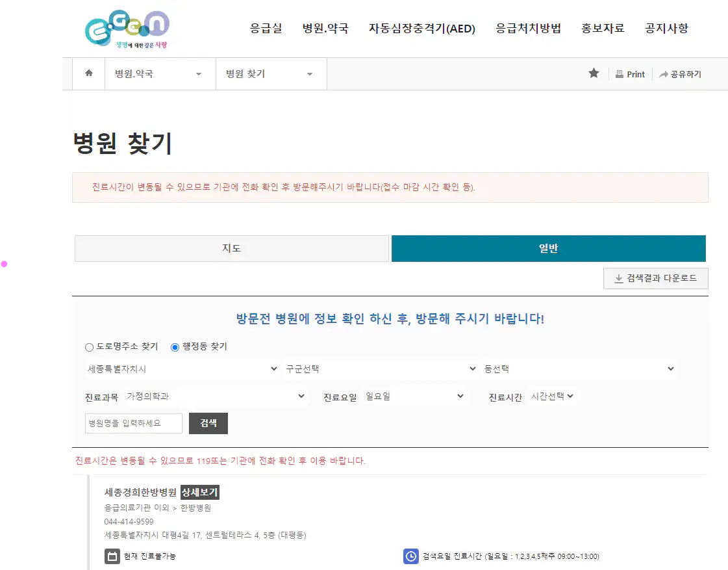The height and width of the screenshot is (570, 728).
Task: Open the 구군선택 dropdown
Action: click(x=381, y=369)
